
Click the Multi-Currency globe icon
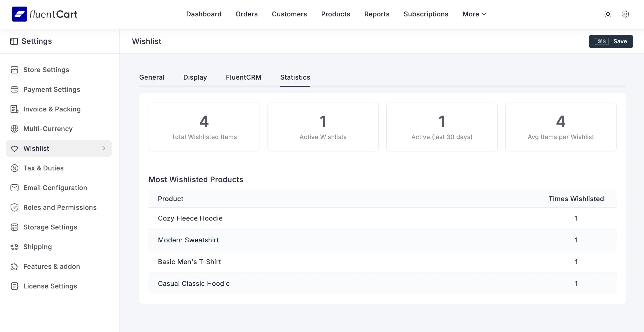pyautogui.click(x=15, y=129)
